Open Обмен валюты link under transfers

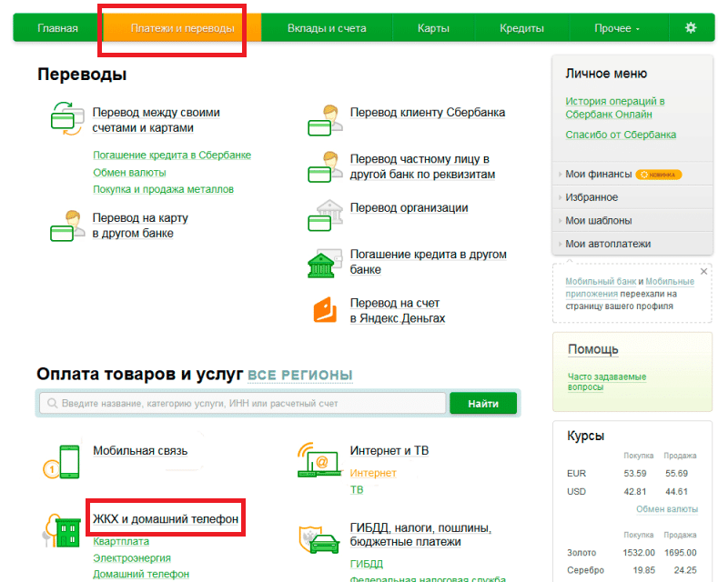(129, 173)
